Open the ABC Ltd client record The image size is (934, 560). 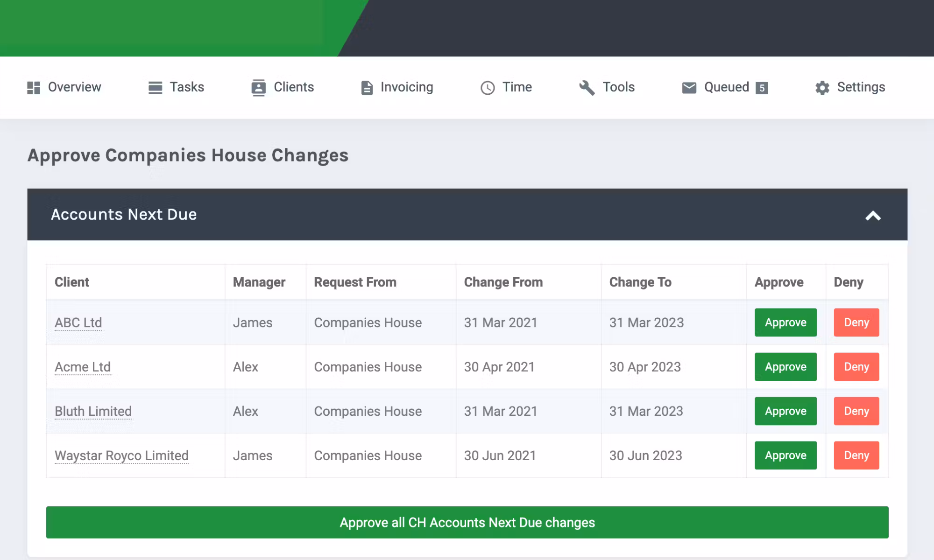point(78,322)
